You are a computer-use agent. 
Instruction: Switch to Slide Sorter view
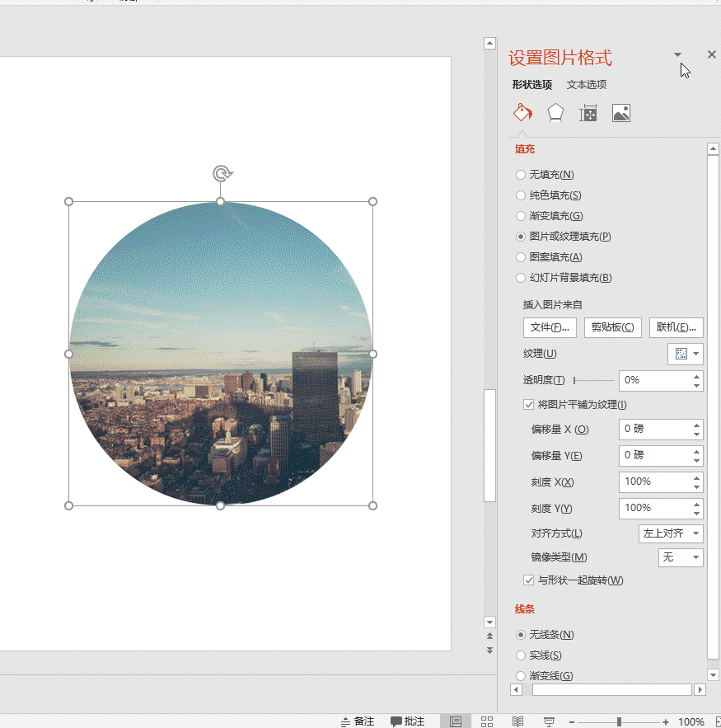click(x=487, y=721)
